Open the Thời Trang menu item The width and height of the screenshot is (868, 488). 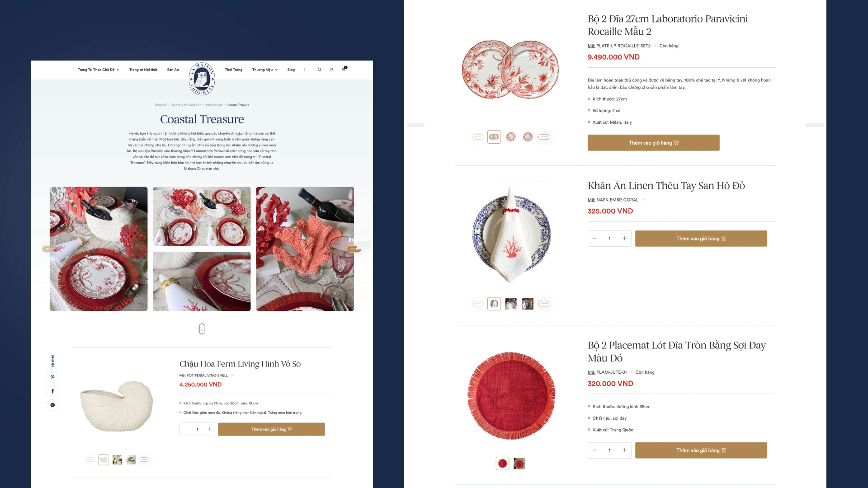tap(233, 70)
